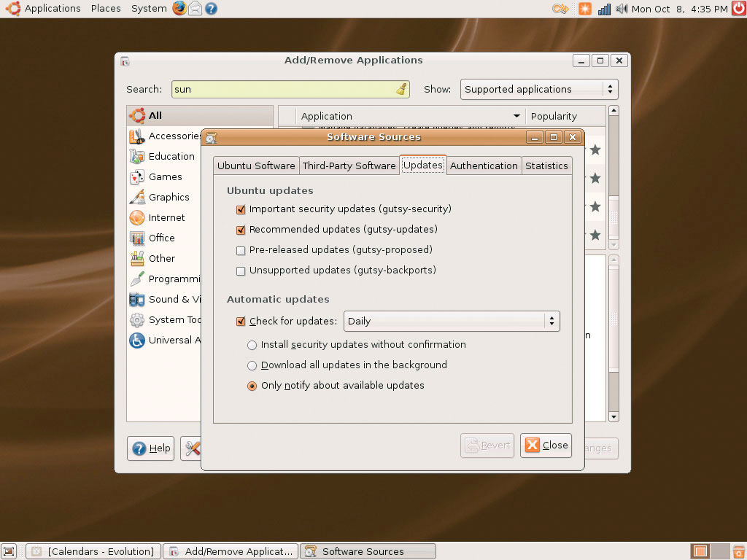Click the application list scrollbar down arrow

pyautogui.click(x=614, y=245)
